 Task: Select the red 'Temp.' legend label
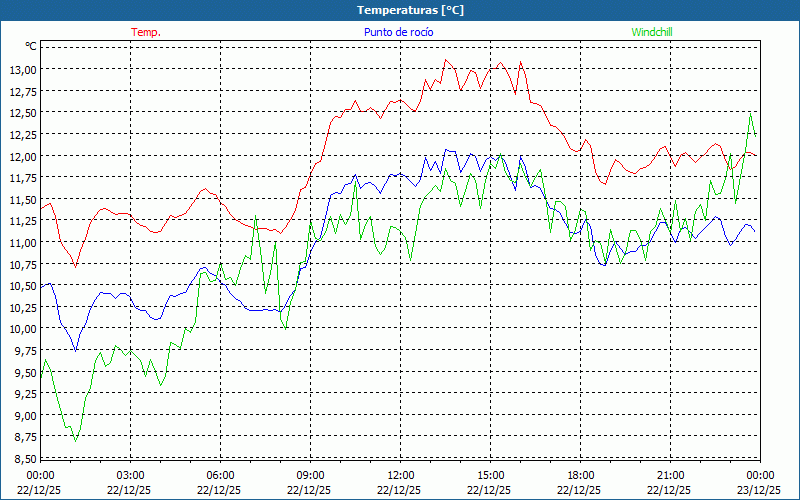pos(146,32)
